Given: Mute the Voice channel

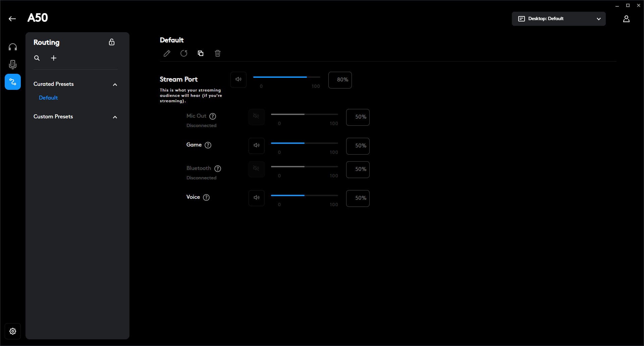Looking at the screenshot, I should (257, 198).
